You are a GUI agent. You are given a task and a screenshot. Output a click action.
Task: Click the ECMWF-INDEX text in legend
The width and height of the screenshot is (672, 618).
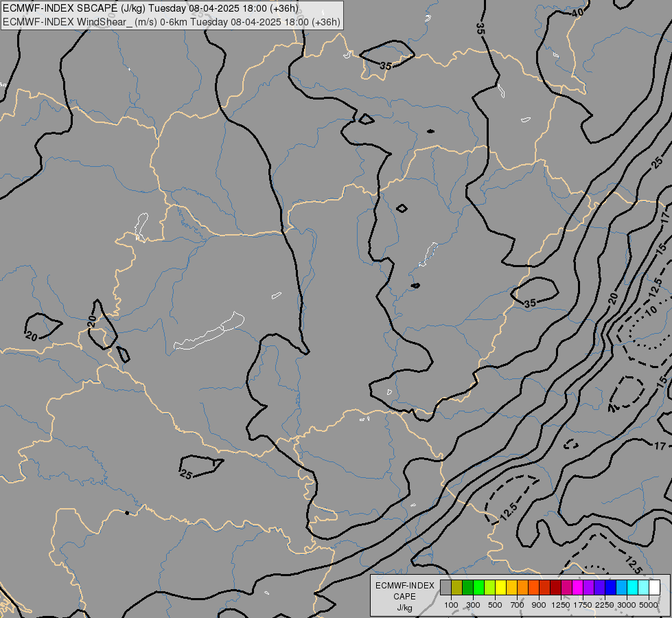pyautogui.click(x=405, y=586)
